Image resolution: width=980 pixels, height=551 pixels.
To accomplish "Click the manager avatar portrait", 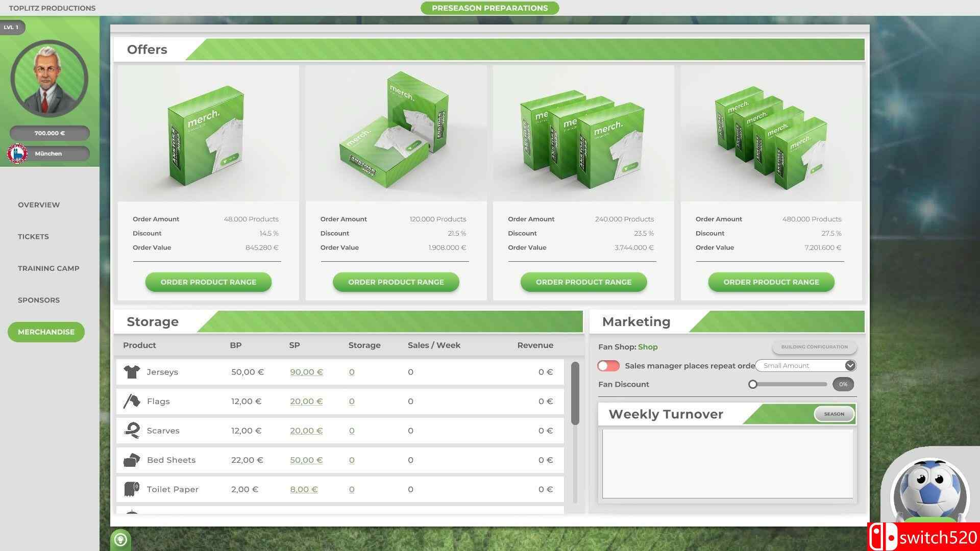I will point(50,79).
